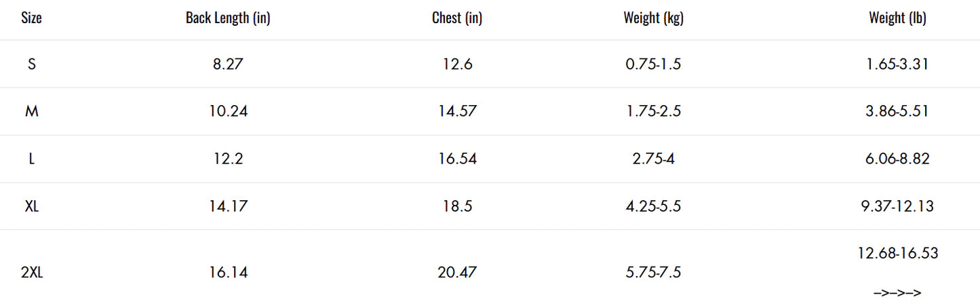Click the 8.27 back length cell
The width and height of the screenshot is (980, 308).
228,64
